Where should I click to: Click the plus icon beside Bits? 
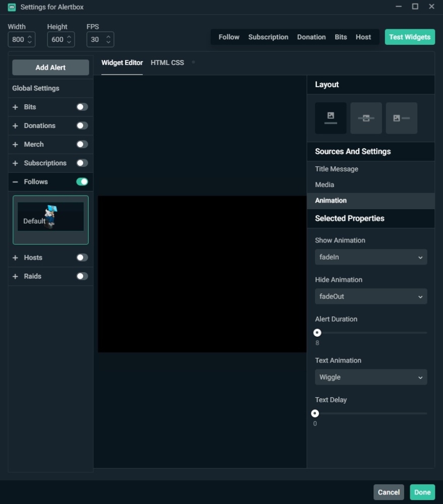tap(15, 107)
